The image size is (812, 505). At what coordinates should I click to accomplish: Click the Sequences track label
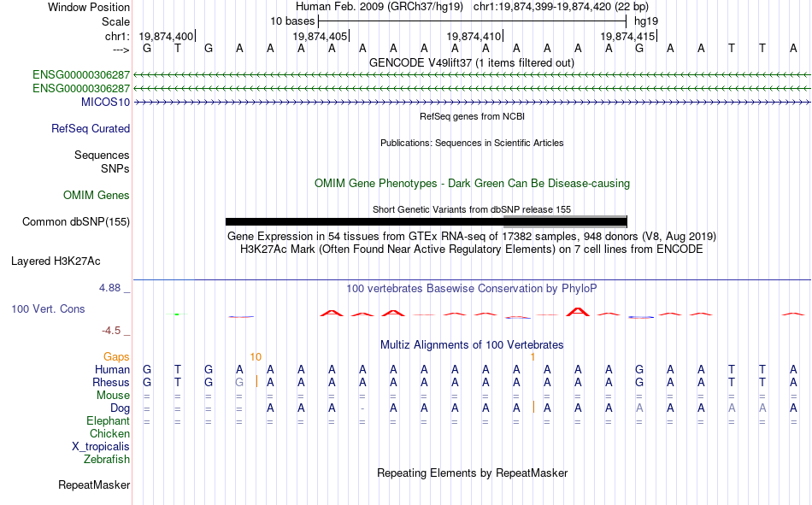click(x=102, y=155)
